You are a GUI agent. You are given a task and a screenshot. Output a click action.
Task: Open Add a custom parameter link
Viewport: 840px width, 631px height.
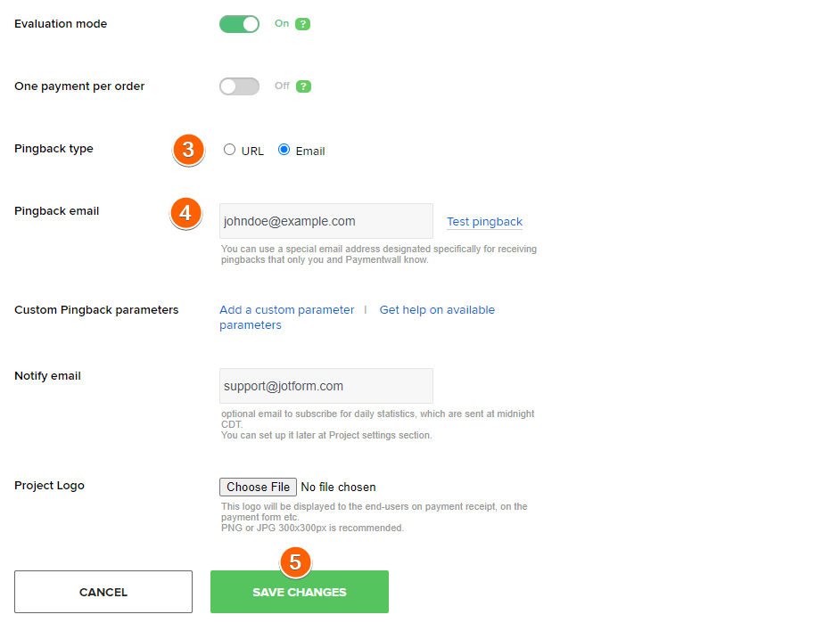[286, 310]
